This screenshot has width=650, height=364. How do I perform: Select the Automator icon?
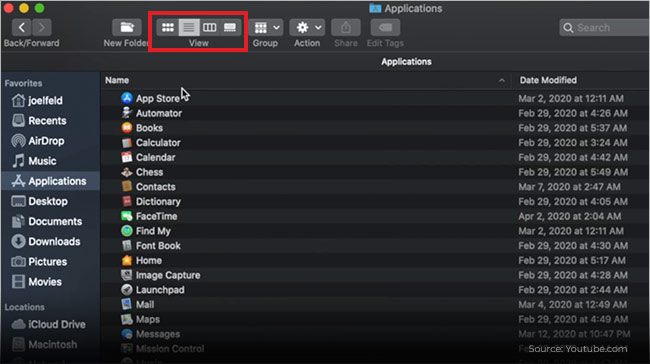pos(127,113)
